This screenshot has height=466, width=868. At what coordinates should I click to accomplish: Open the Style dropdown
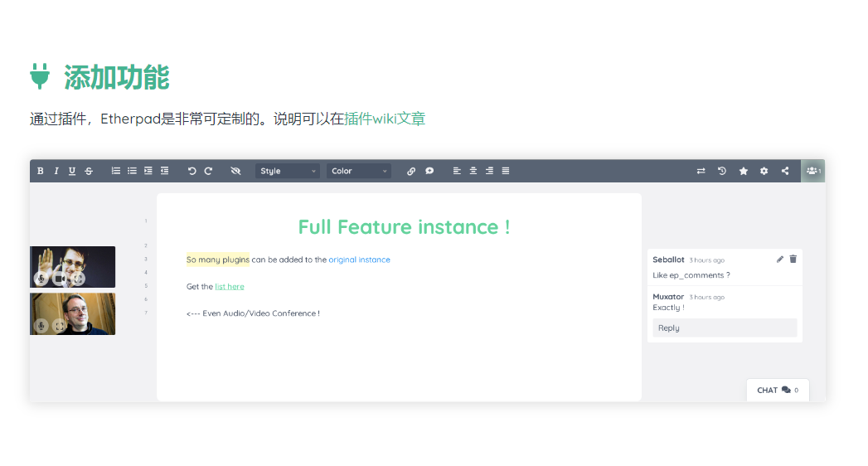[288, 171]
